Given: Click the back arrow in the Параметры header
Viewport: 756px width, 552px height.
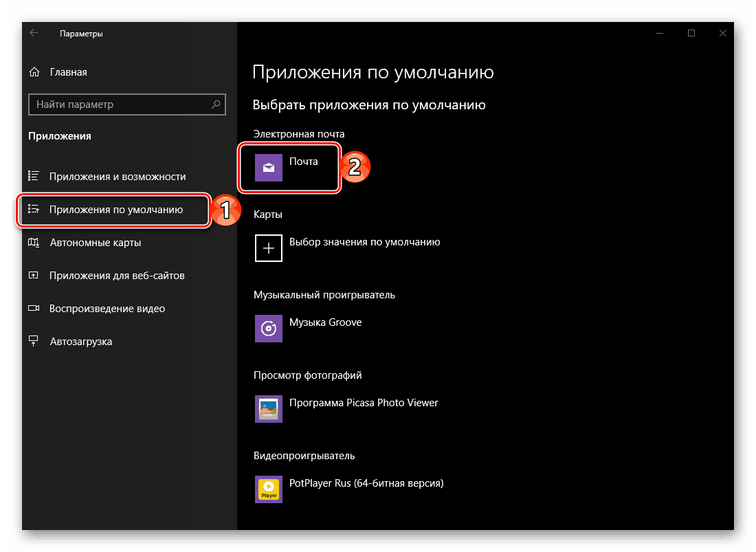Looking at the screenshot, I should 34,32.
